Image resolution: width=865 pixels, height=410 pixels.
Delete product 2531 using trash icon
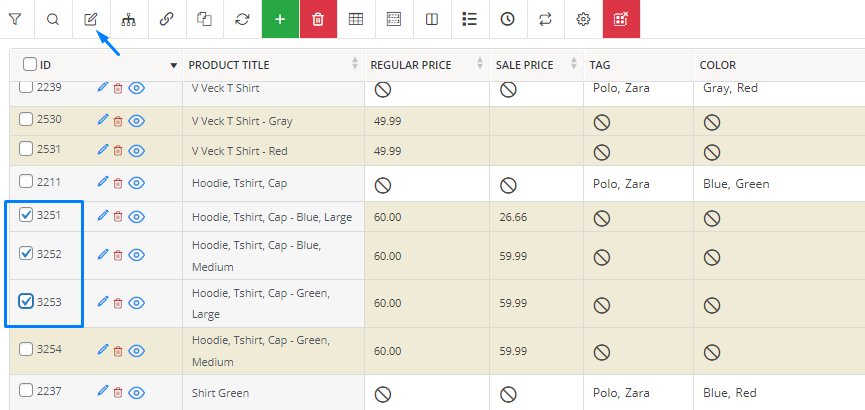coord(118,150)
